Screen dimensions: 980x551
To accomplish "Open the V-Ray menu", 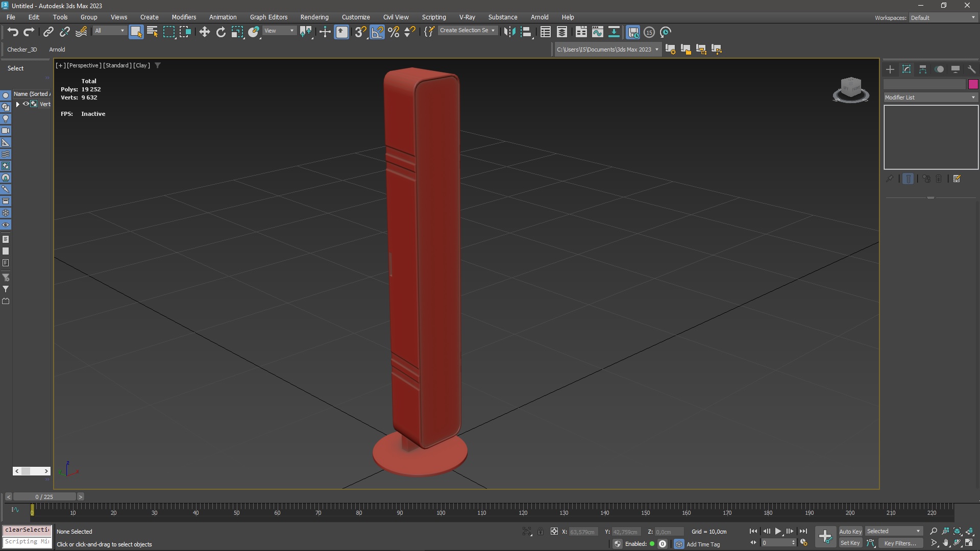I will (467, 17).
